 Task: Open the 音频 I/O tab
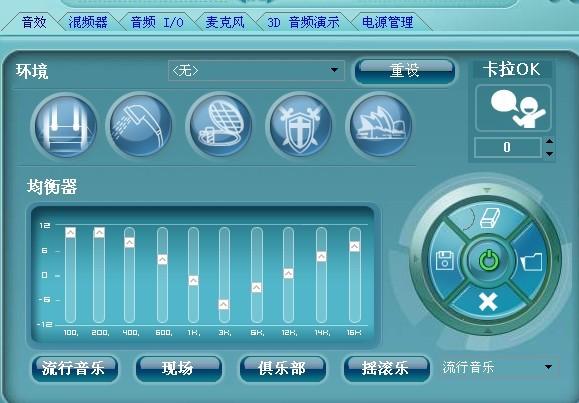pyautogui.click(x=157, y=22)
